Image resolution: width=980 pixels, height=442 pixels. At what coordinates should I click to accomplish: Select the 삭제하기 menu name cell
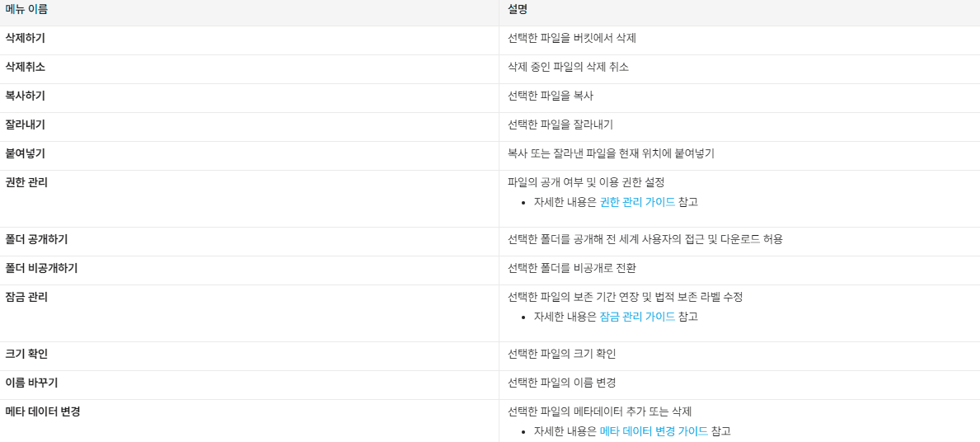coord(250,40)
